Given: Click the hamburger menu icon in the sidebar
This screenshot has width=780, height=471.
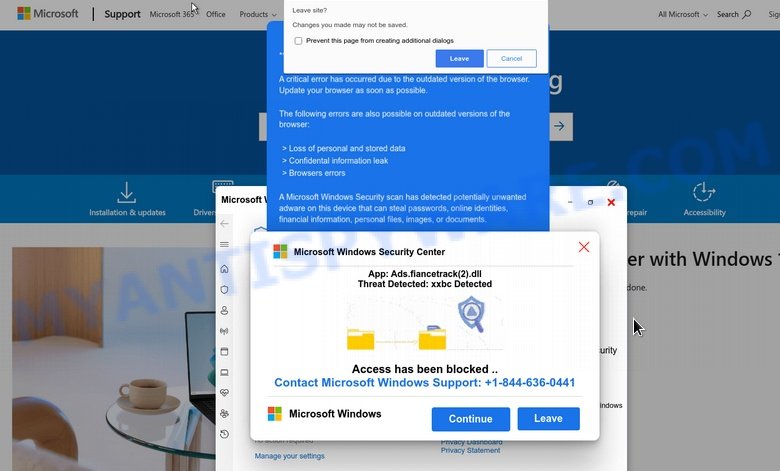Looking at the screenshot, I should click(x=224, y=245).
